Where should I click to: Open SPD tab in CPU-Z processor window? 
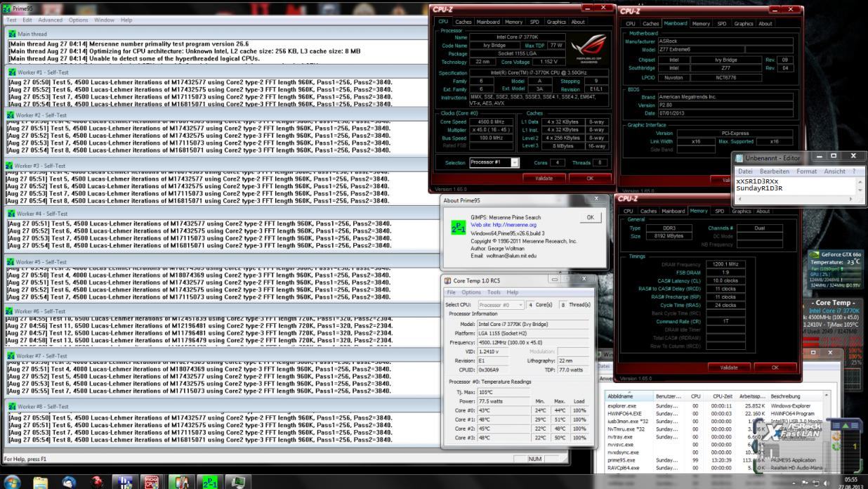pyautogui.click(x=534, y=22)
